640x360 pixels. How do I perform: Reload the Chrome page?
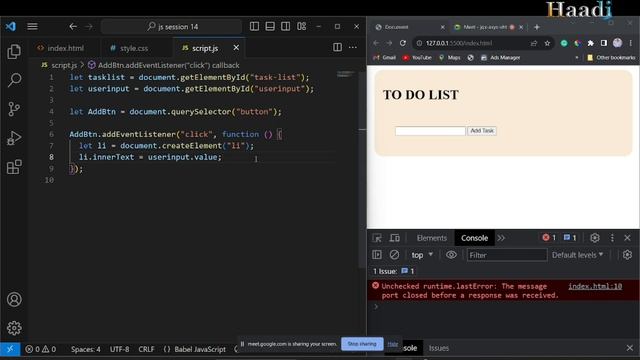coord(403,43)
